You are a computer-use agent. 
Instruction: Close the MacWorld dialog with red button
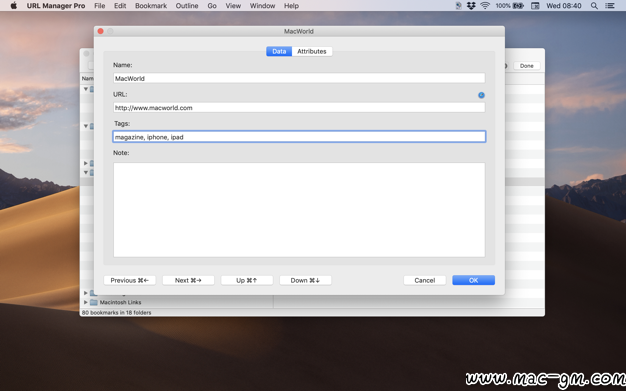[101, 31]
